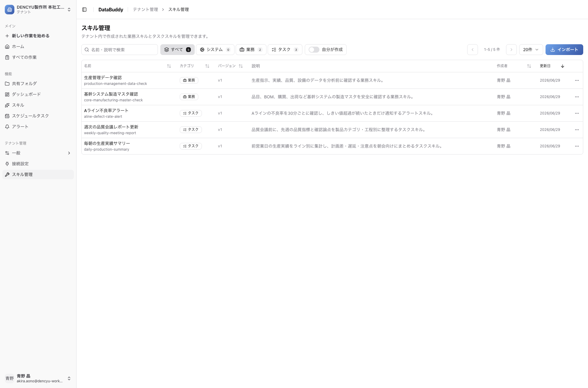
Task: Click タスク badge in 週次の品質会議レポート更新 row
Action: tap(191, 130)
